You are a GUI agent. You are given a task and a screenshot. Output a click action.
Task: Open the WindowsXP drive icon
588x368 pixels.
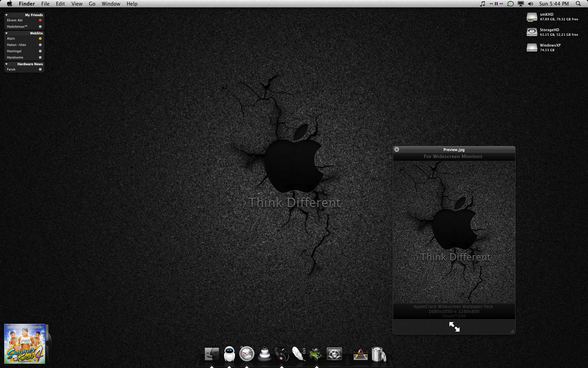[532, 48]
